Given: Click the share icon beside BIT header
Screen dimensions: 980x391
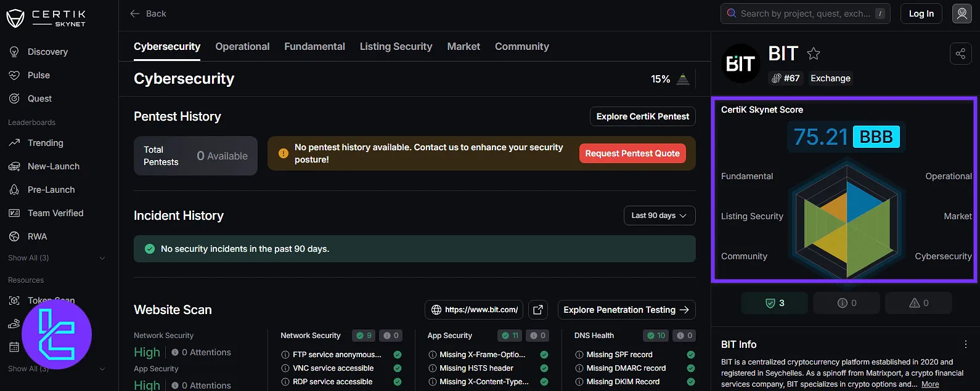Looking at the screenshot, I should [960, 54].
